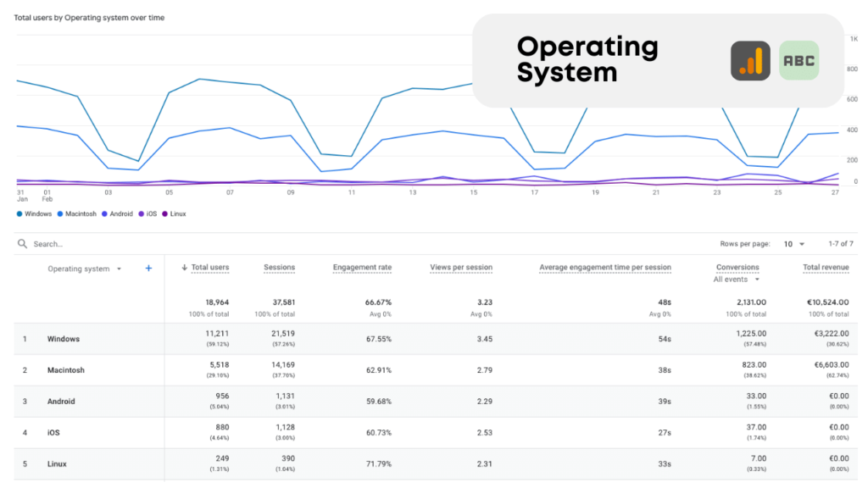
Task: Sort by Views per session column
Action: click(x=461, y=268)
